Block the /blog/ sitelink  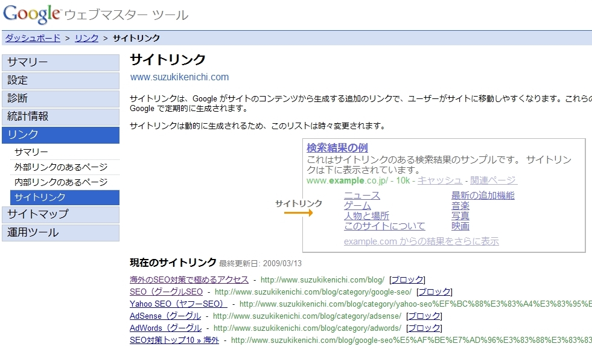pos(407,280)
